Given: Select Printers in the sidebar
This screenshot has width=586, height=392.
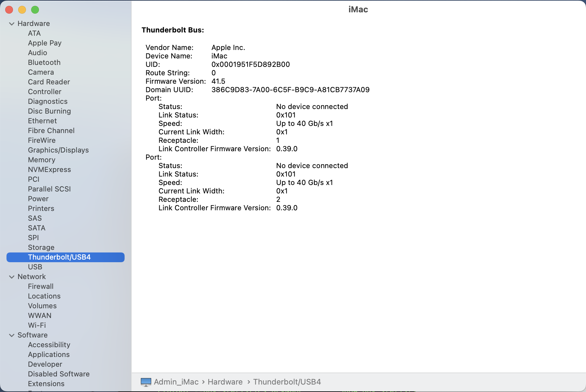Looking at the screenshot, I should [41, 209].
